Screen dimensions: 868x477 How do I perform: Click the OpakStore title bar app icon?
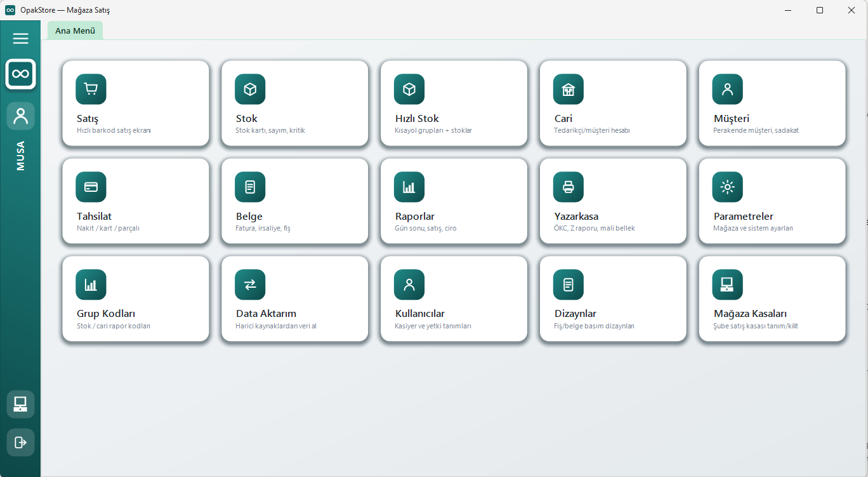10,10
